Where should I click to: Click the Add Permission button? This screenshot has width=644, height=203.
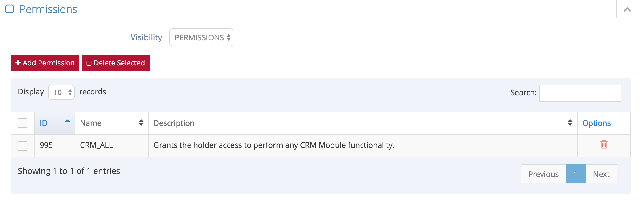click(x=45, y=63)
